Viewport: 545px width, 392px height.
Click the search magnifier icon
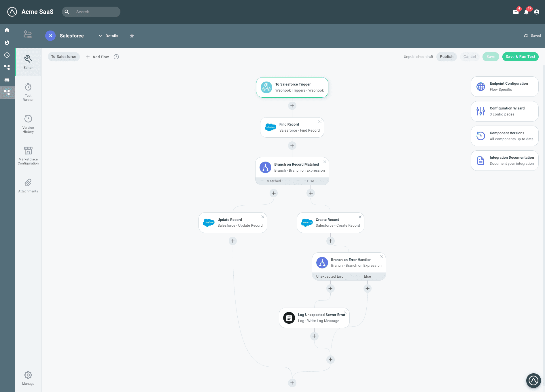pyautogui.click(x=67, y=12)
